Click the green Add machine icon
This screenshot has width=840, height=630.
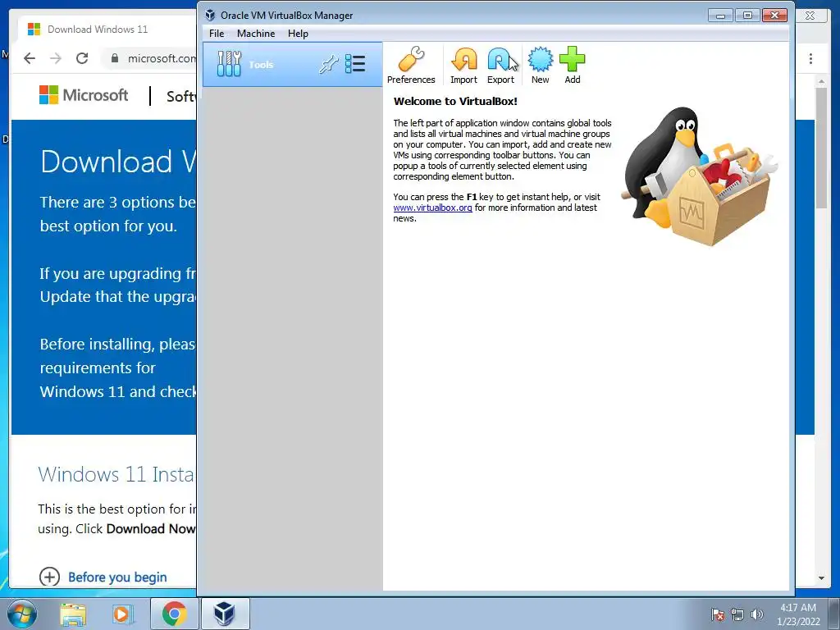(x=572, y=66)
